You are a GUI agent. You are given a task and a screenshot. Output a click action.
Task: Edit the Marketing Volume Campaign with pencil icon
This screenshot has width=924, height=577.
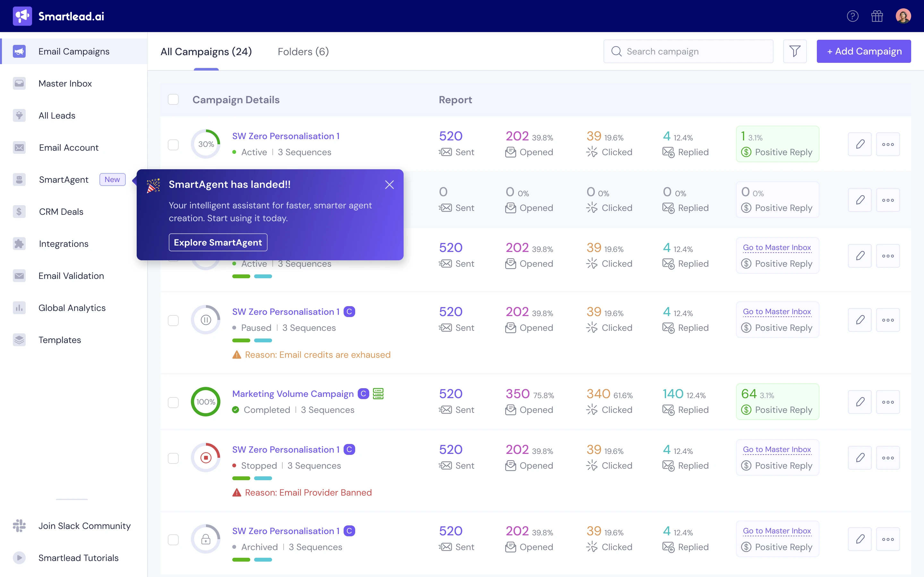[860, 402]
